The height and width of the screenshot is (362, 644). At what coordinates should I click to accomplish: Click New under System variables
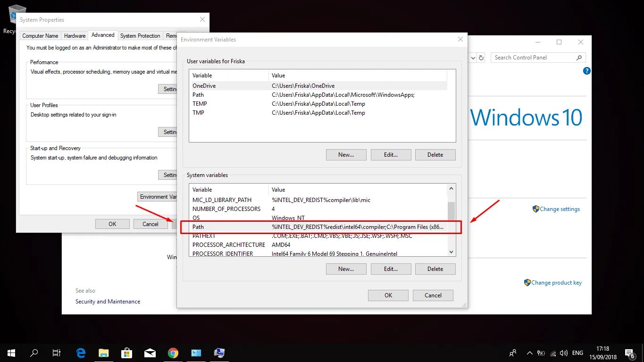click(x=346, y=269)
